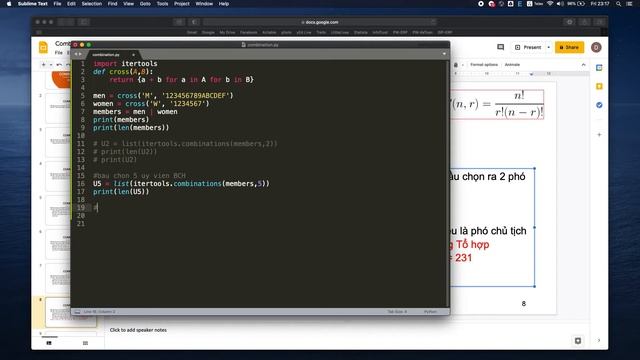Open the Tasks side panel icon
640x360 pixels.
click(599, 105)
